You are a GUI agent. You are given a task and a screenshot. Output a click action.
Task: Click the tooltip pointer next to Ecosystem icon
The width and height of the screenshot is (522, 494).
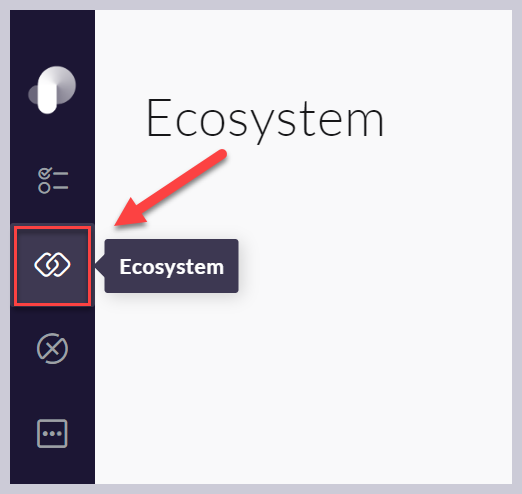click(100, 266)
